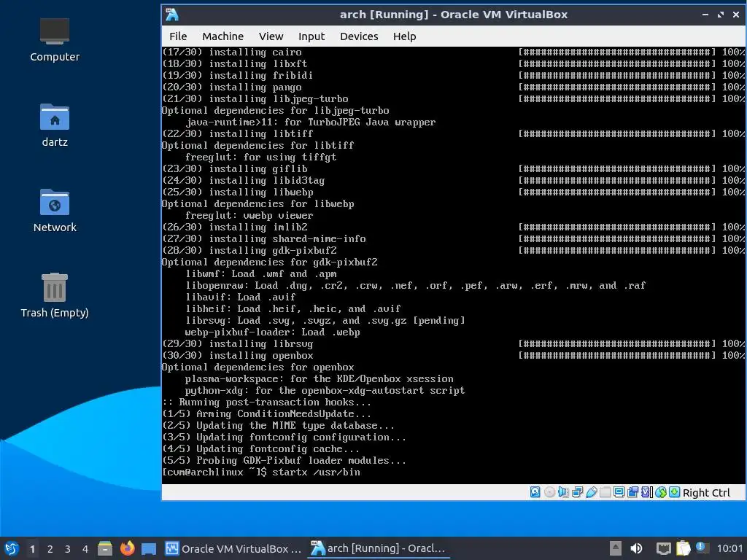Click the notification tray icon with blue badge
The image size is (747, 560).
pos(701,548)
